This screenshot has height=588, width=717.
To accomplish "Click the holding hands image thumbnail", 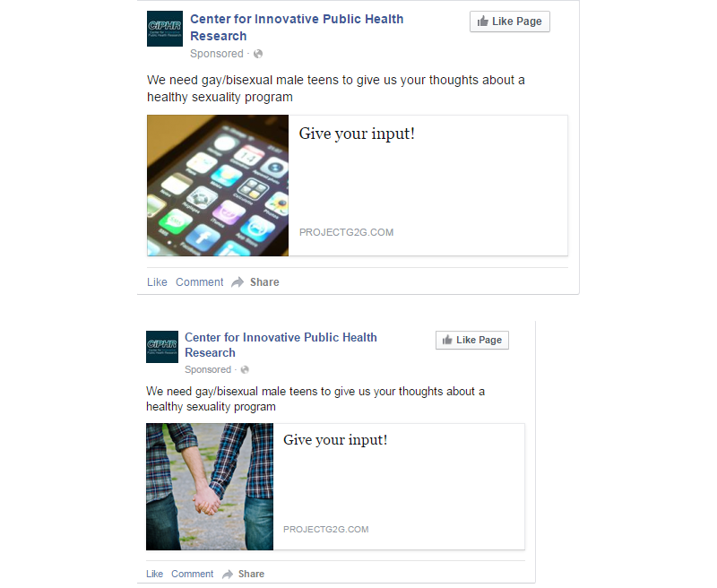I will pos(210,487).
